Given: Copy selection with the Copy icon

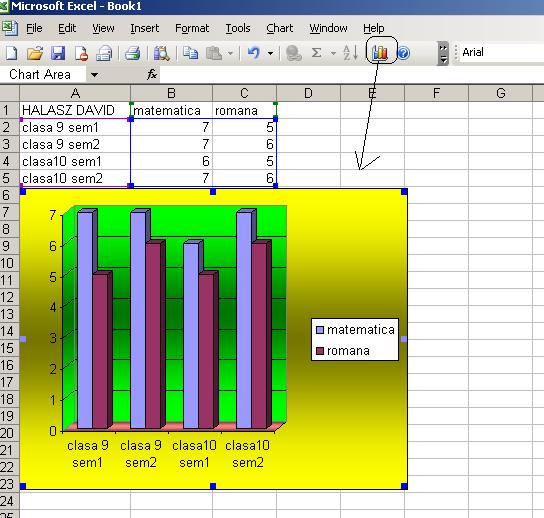Looking at the screenshot, I should tap(190, 53).
